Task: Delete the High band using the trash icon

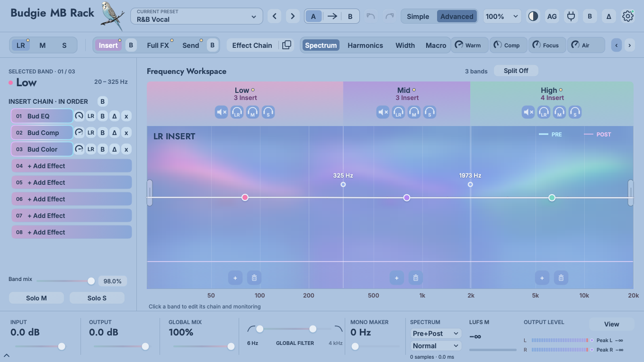Action: pyautogui.click(x=561, y=278)
